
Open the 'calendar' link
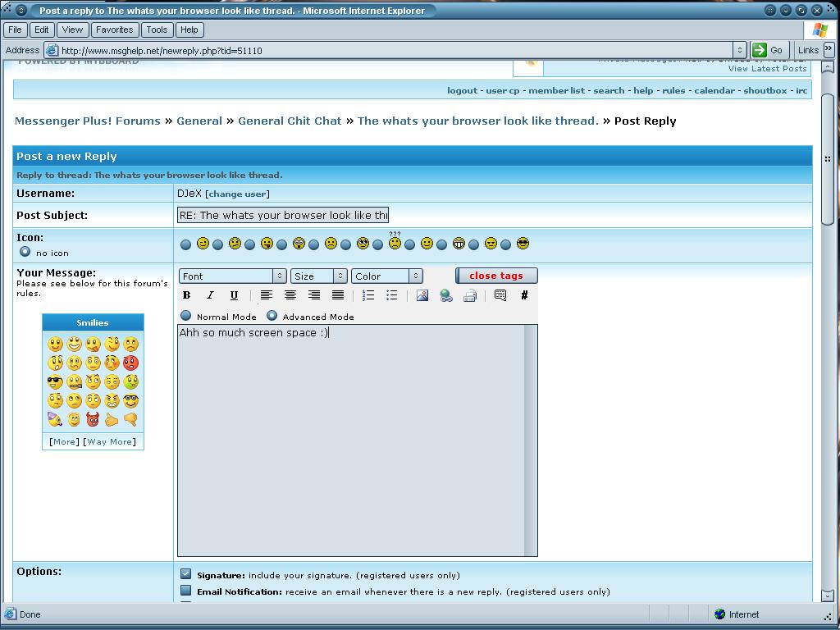click(x=714, y=90)
